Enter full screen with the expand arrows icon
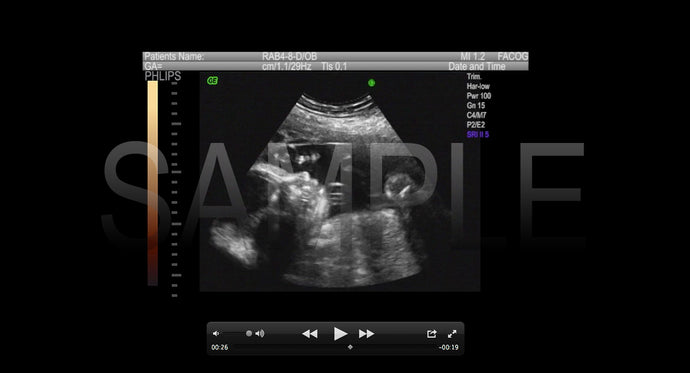690x373 pixels. pyautogui.click(x=452, y=334)
